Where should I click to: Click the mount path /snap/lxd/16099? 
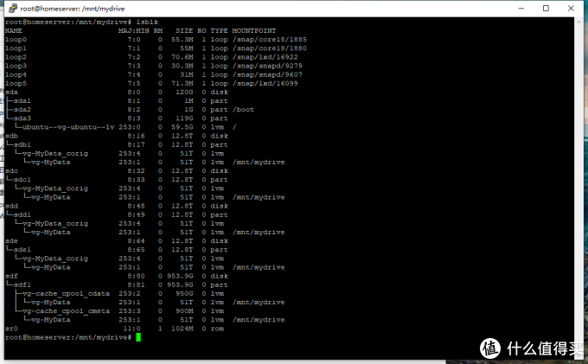(x=265, y=83)
